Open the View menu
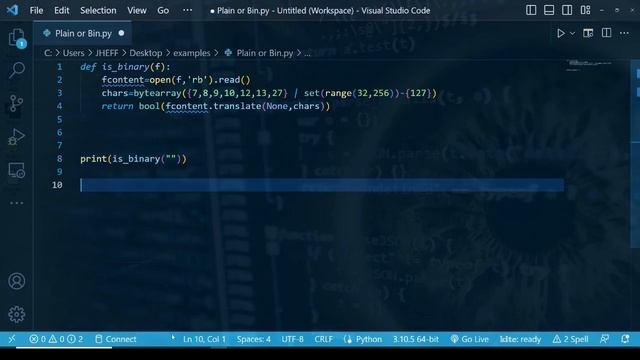This screenshot has width=640, height=360. tap(137, 11)
